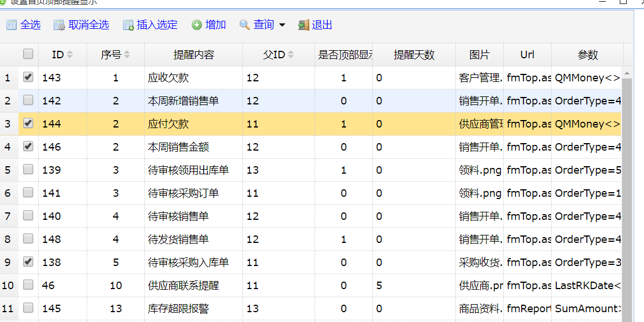Check the box for row ID 142
644x322 pixels.
pos(28,100)
